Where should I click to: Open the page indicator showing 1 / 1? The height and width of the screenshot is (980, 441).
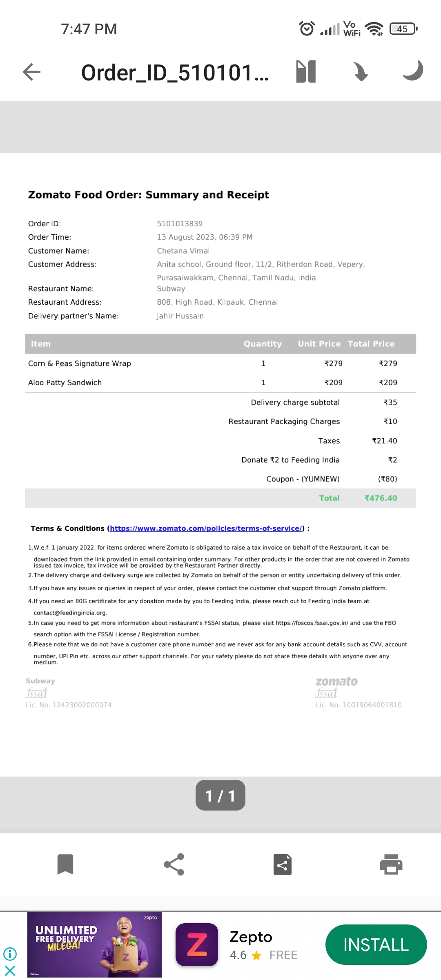click(x=220, y=795)
